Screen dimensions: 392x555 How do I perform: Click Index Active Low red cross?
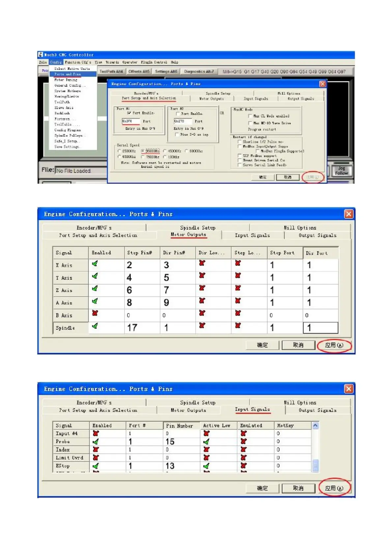tap(206, 450)
